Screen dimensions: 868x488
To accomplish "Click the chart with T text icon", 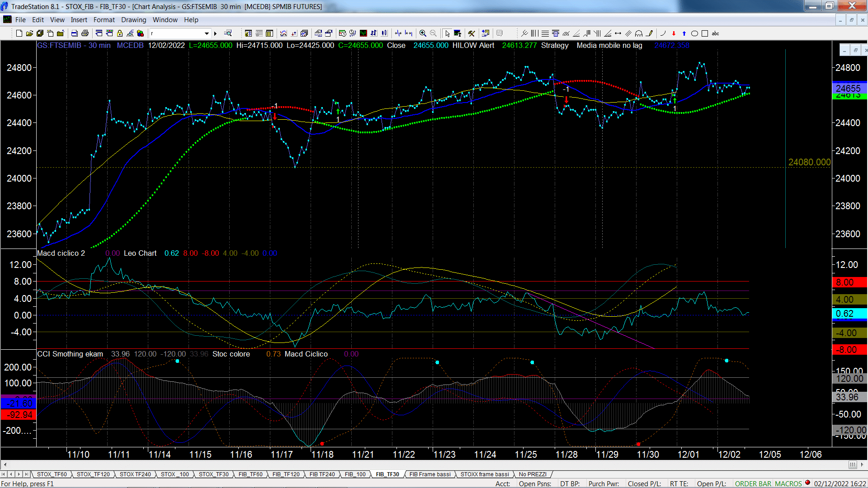I will (458, 33).
